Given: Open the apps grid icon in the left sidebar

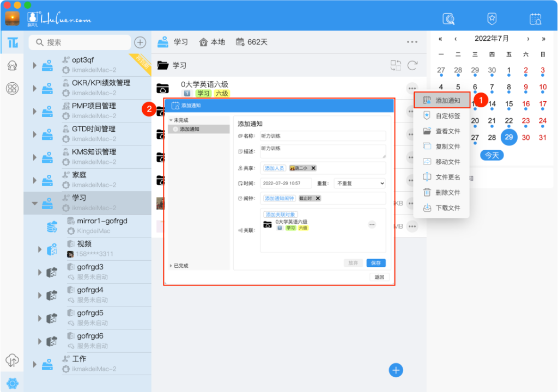Looking at the screenshot, I should tap(13, 88).
